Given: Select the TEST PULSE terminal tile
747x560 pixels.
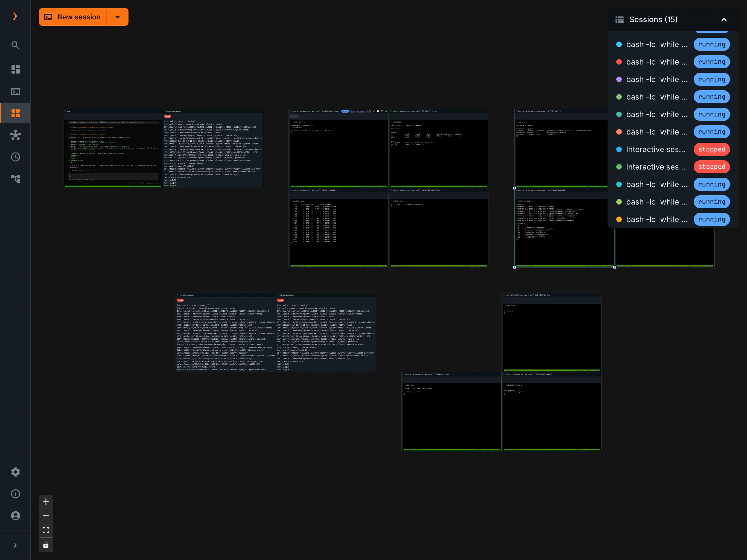Looking at the screenshot, I should (x=451, y=412).
